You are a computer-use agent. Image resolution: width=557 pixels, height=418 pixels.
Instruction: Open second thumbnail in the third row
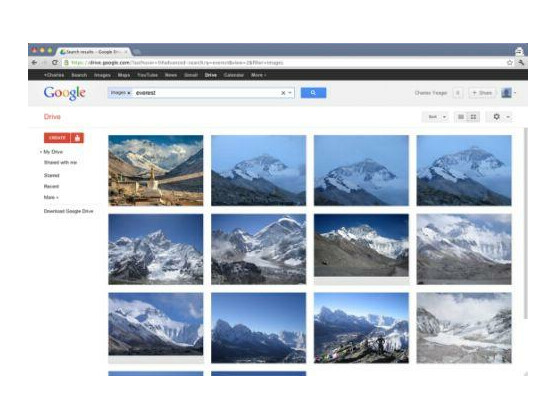click(259, 328)
